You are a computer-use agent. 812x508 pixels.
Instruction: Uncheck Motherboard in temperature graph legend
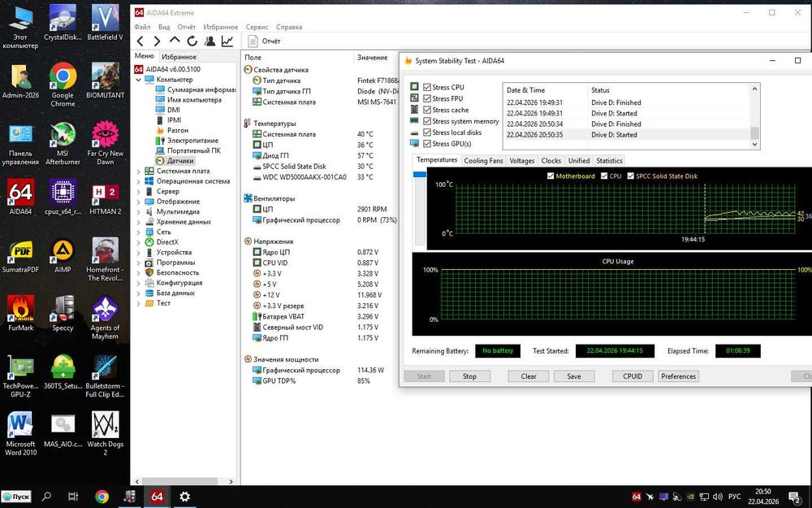coord(551,176)
